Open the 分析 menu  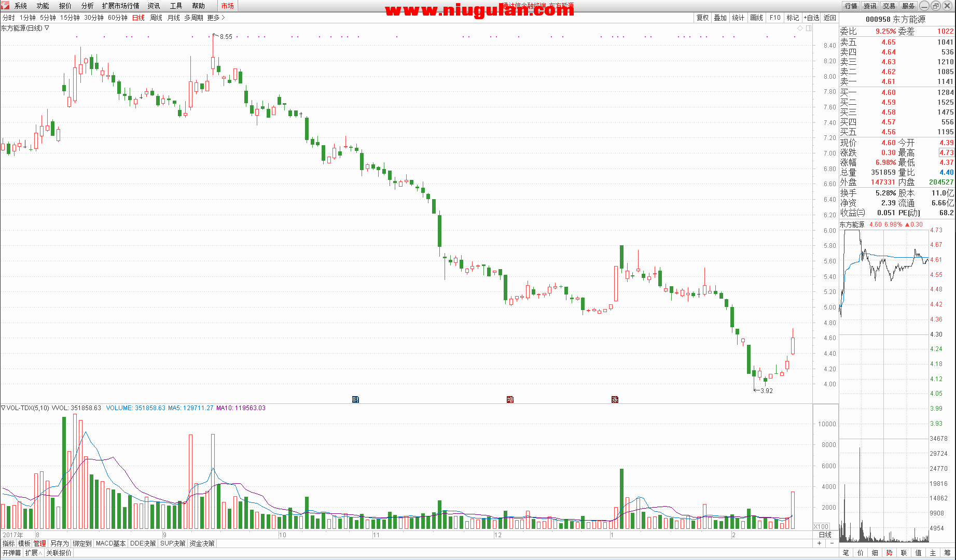[88, 6]
